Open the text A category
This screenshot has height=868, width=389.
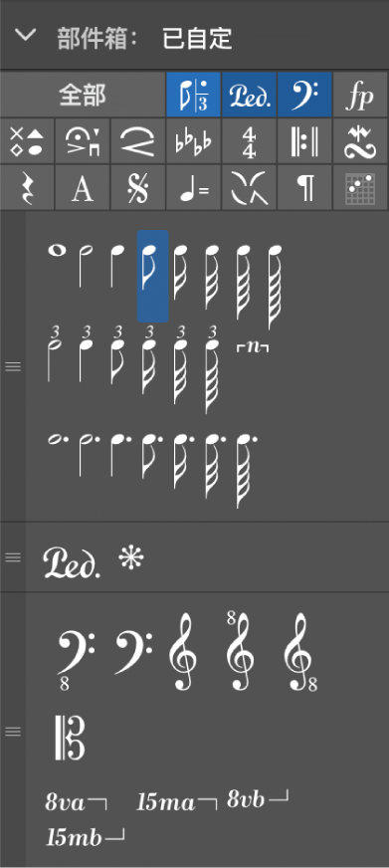[82, 188]
